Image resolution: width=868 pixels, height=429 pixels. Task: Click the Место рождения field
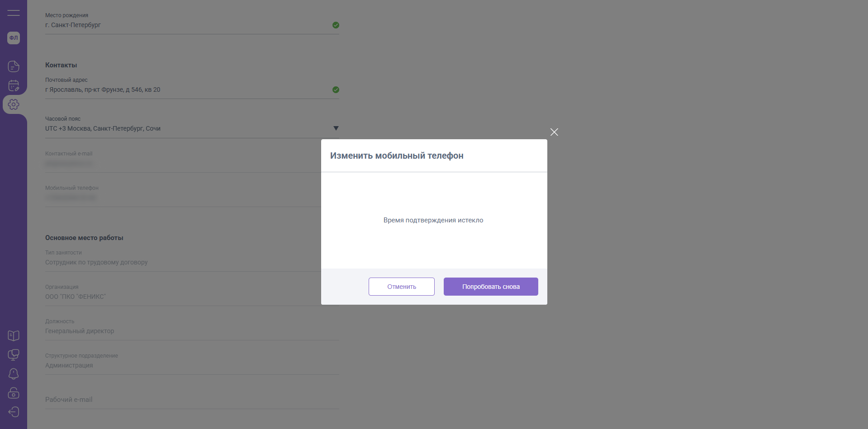181,25
